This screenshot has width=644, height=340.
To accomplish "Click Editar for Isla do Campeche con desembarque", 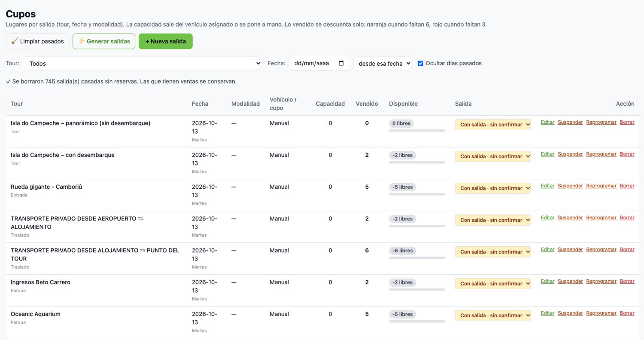I will [x=547, y=154].
